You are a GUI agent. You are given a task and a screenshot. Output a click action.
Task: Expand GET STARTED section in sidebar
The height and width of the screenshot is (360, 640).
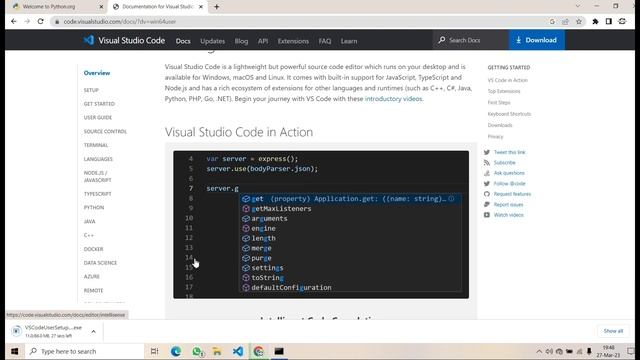coord(99,104)
